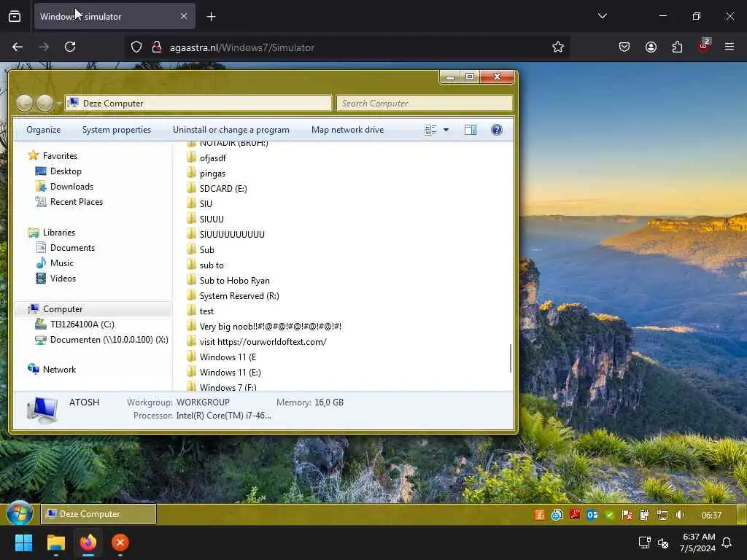Click the Deze Computer address bar
Image resolution: width=747 pixels, height=560 pixels.
click(198, 104)
